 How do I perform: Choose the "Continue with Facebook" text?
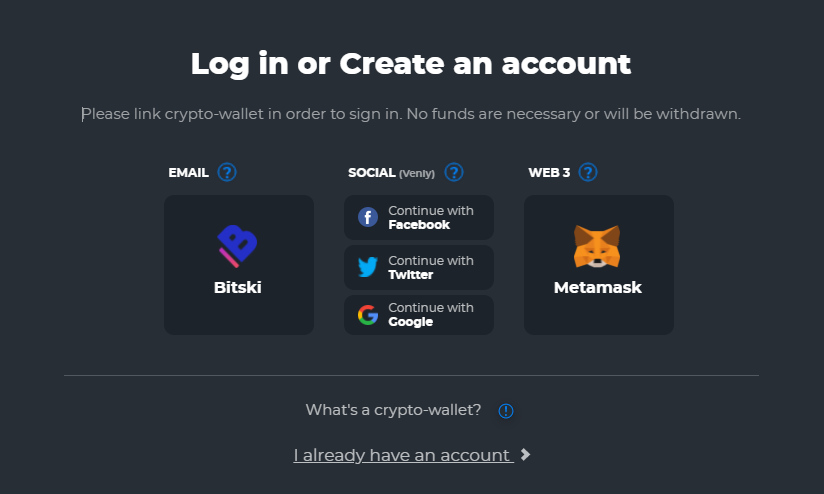tap(431, 218)
